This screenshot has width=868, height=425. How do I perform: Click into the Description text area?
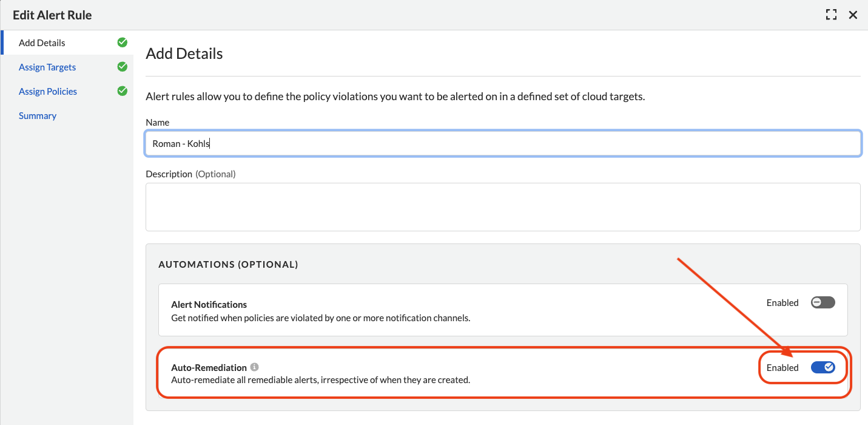(503, 206)
